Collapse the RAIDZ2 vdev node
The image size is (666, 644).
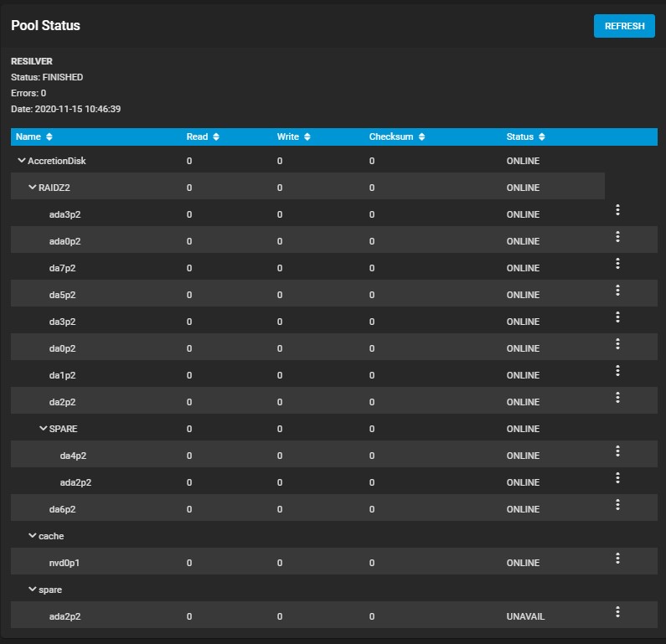pyautogui.click(x=32, y=188)
